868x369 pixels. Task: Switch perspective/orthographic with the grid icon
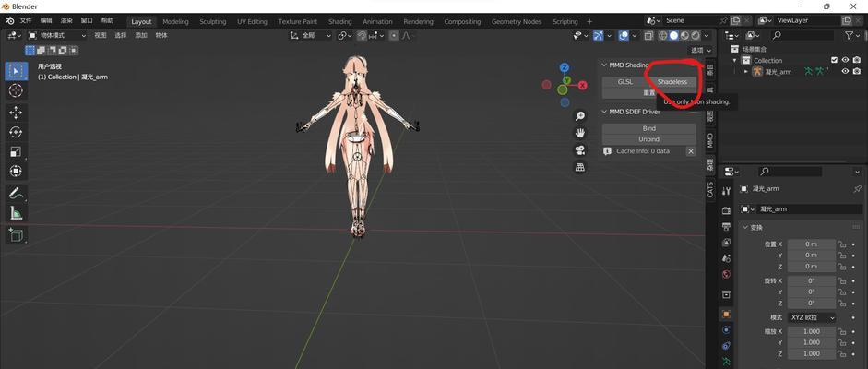pyautogui.click(x=579, y=167)
